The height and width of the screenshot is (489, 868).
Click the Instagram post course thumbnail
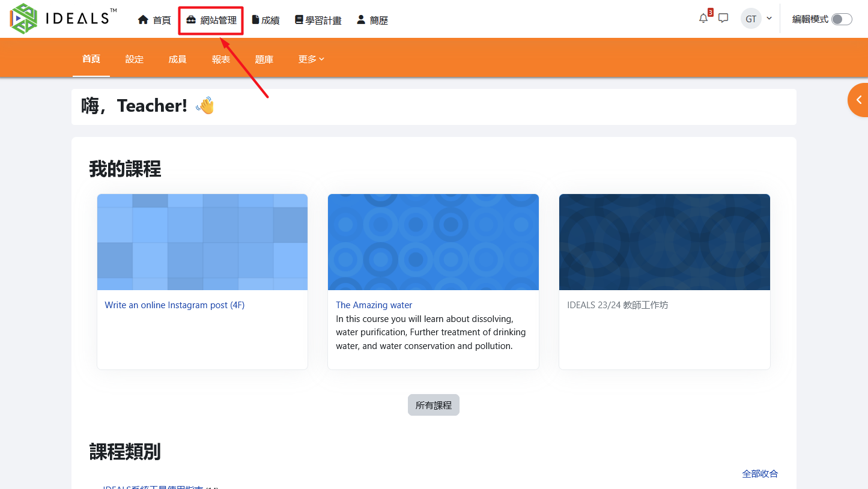click(x=202, y=242)
